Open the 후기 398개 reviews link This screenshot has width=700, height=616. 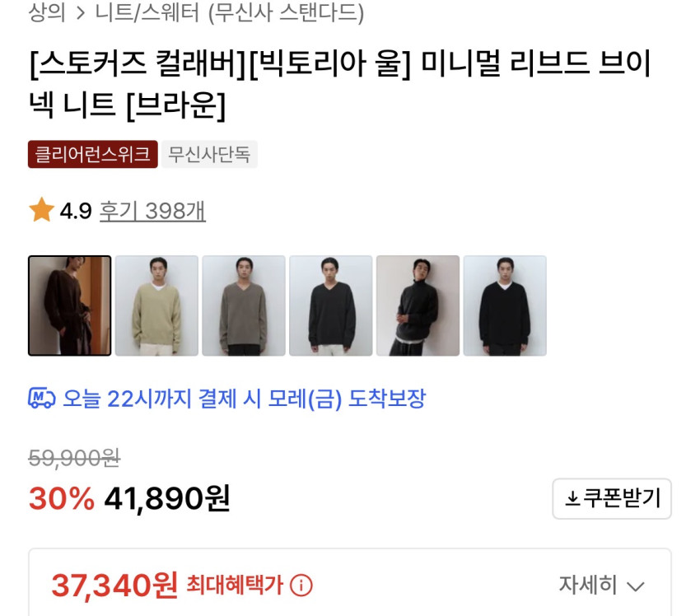[x=152, y=211]
